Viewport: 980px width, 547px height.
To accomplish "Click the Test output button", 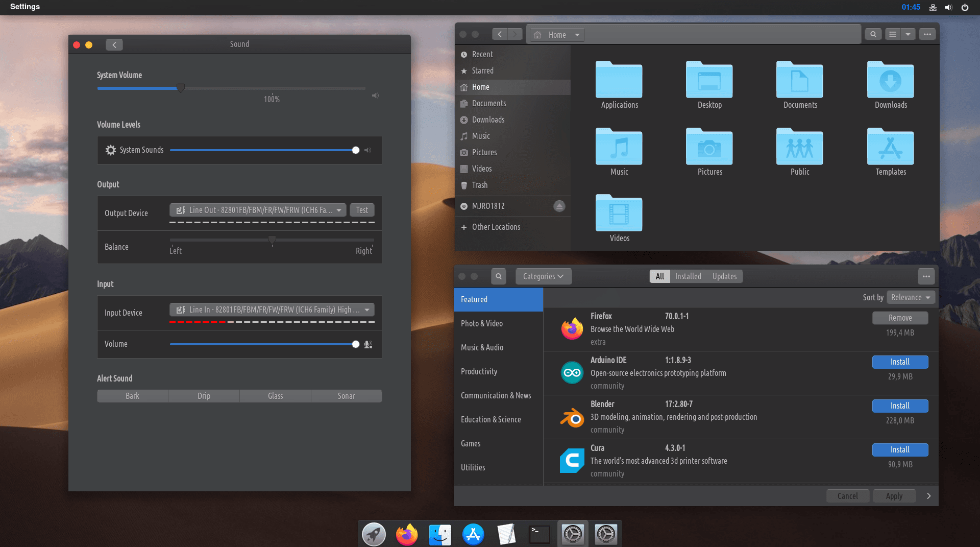I will (362, 210).
